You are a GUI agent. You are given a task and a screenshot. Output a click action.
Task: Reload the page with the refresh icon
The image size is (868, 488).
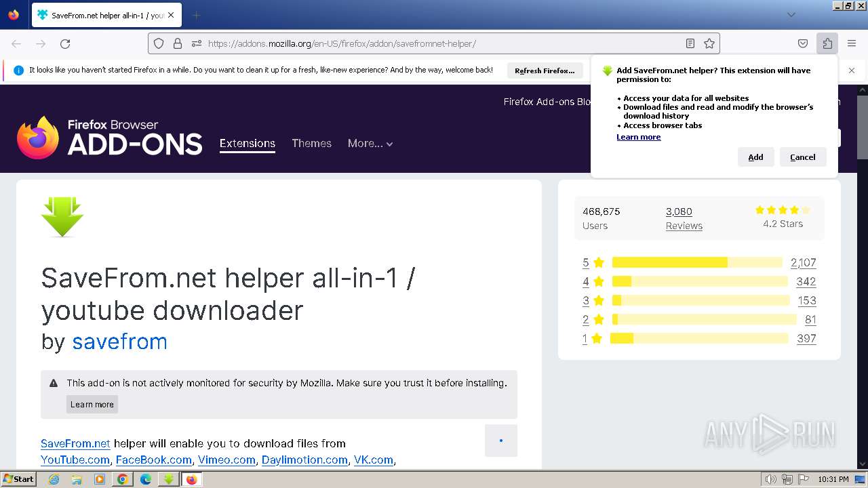point(65,43)
